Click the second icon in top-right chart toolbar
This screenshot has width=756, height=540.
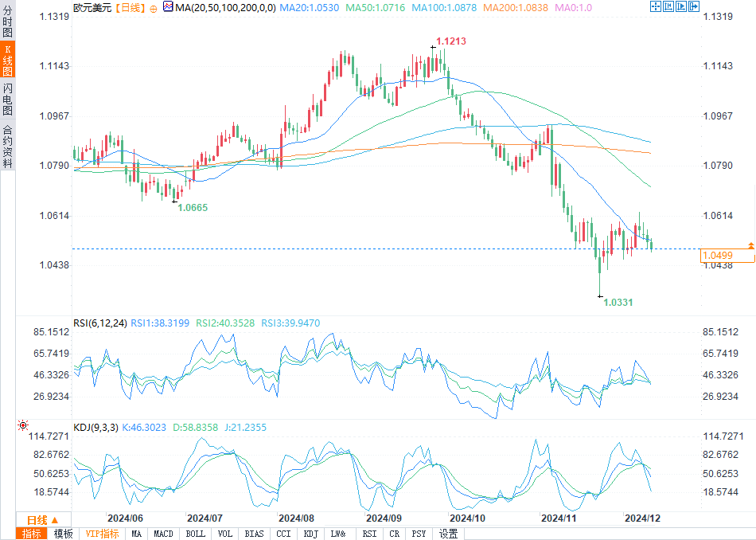(668, 6)
